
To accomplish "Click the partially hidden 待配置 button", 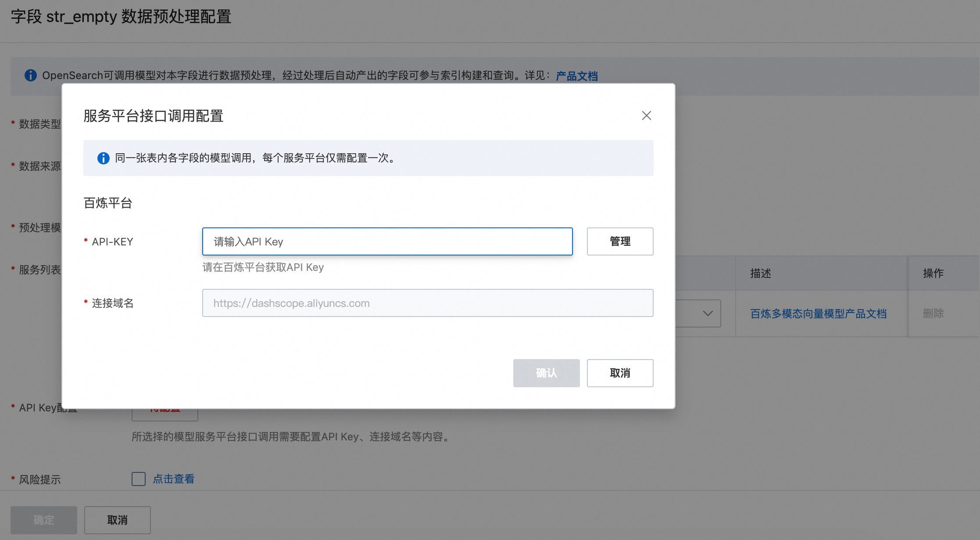I will point(165,414).
